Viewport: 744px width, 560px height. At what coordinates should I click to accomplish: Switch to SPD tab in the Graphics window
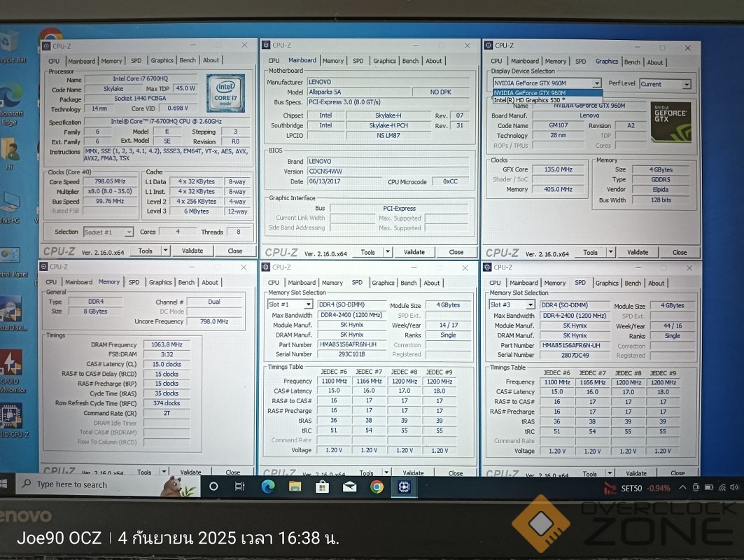pos(580,61)
